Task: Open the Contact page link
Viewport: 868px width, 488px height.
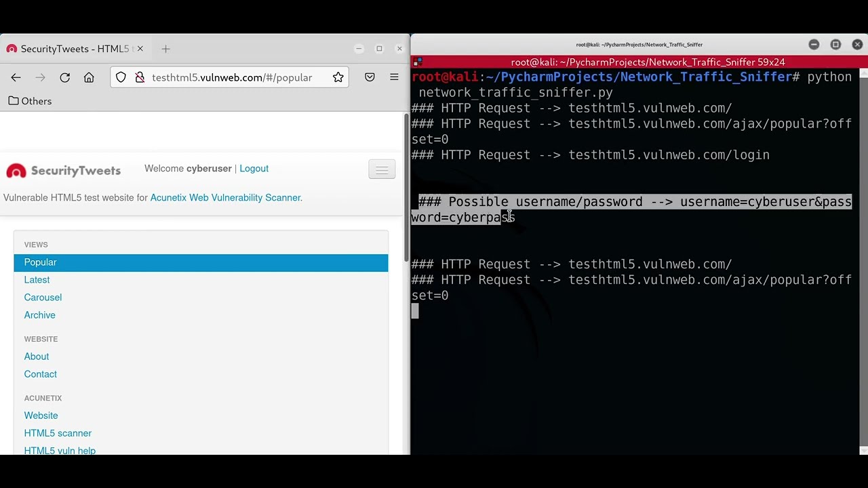Action: 41,374
